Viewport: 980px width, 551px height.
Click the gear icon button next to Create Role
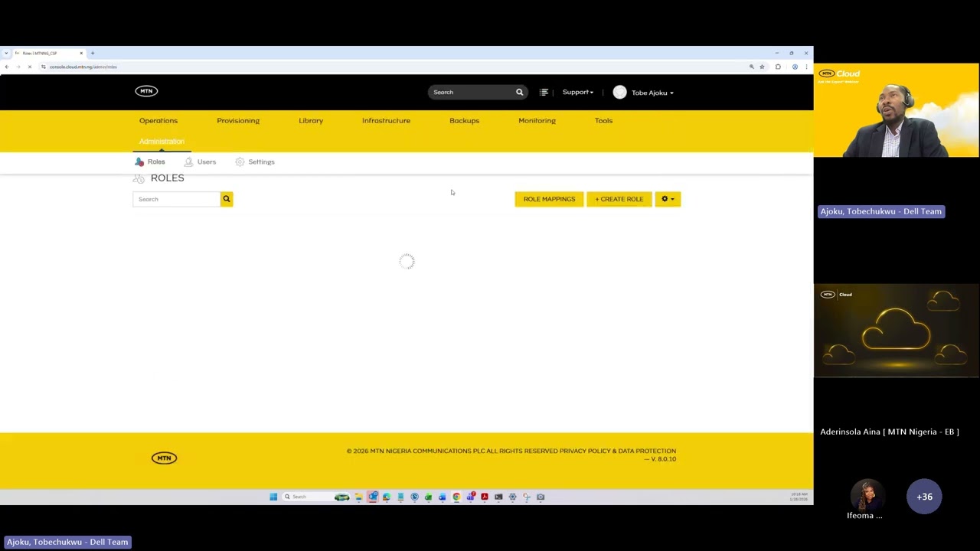coord(668,199)
